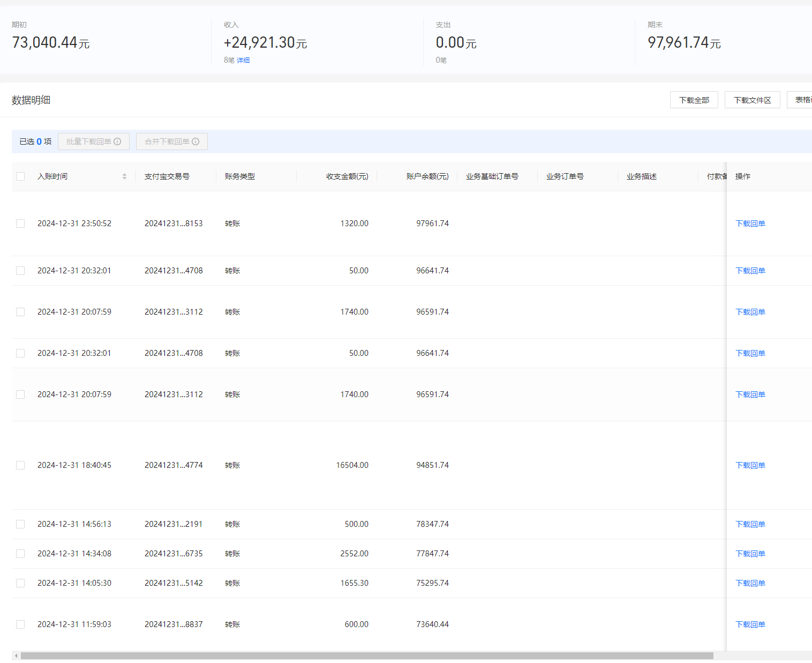Click transaction number 20241231...4774
Screen dimensions: 812x663
tap(174, 465)
